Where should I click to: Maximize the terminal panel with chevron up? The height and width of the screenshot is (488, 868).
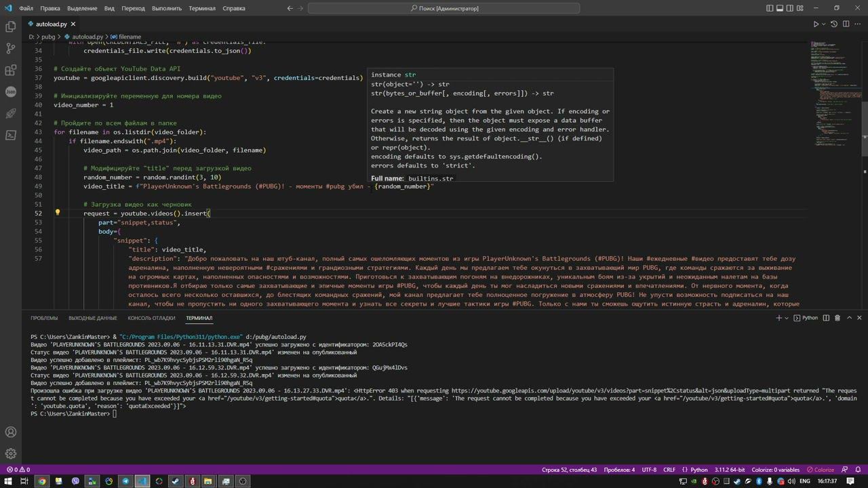click(x=849, y=318)
